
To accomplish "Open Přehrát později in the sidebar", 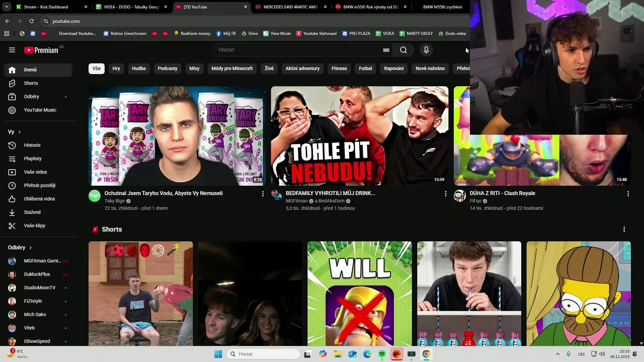I will (38, 186).
